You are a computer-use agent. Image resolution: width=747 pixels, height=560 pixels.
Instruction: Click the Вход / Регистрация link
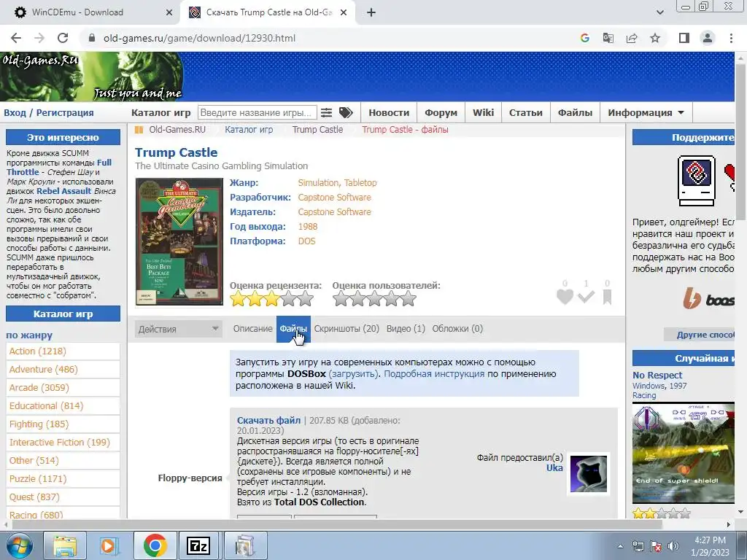pyautogui.click(x=49, y=113)
